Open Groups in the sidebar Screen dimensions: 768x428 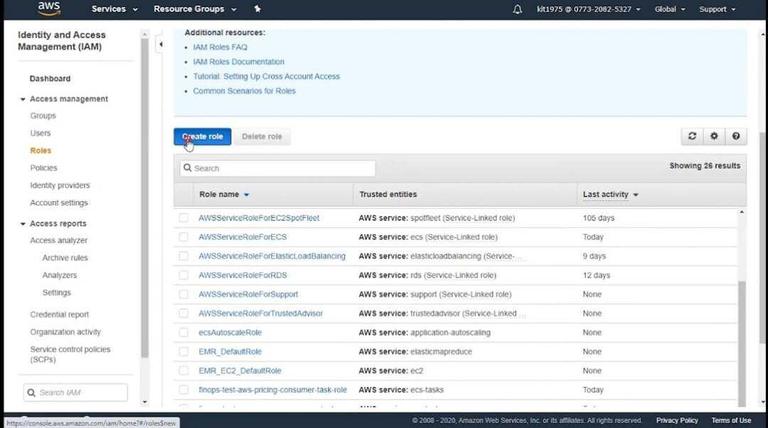point(43,116)
